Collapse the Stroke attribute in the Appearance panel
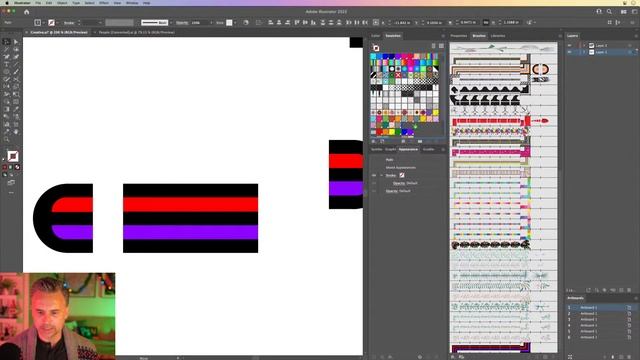640x360 pixels. coord(382,175)
